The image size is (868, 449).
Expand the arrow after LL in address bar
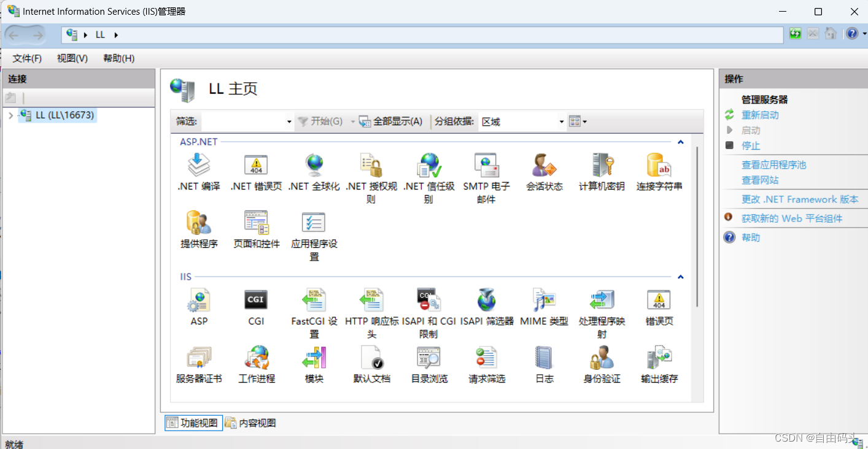point(116,35)
